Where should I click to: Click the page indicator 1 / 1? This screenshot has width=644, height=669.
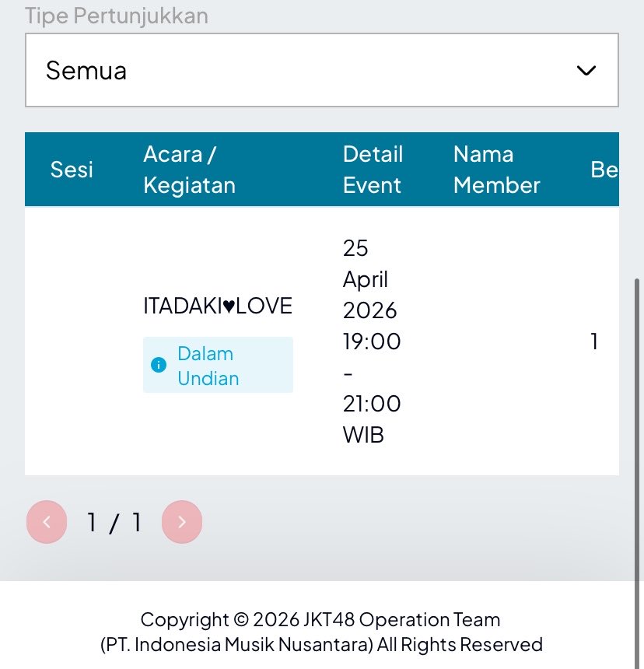(x=114, y=522)
